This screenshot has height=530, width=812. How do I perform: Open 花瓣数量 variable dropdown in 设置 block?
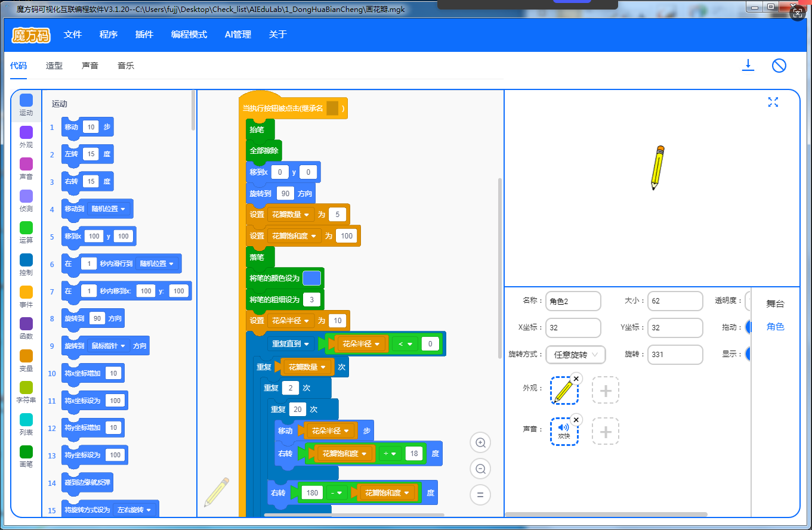pos(291,215)
